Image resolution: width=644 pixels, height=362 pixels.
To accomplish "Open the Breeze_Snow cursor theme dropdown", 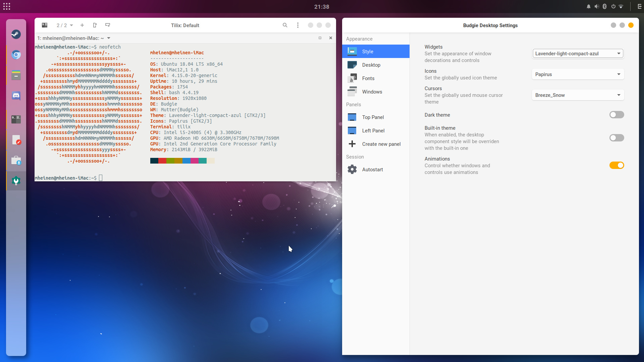I will [x=578, y=95].
